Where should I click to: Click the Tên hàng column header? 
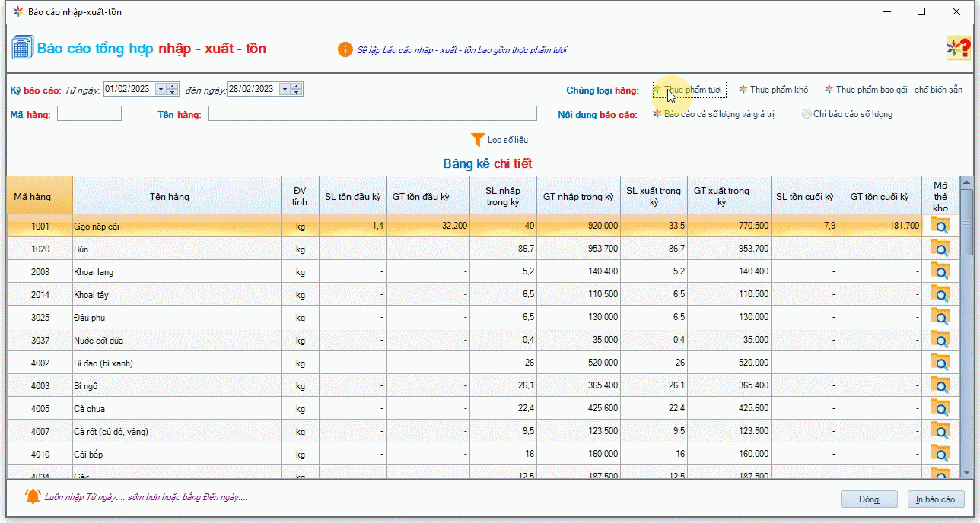click(x=169, y=197)
